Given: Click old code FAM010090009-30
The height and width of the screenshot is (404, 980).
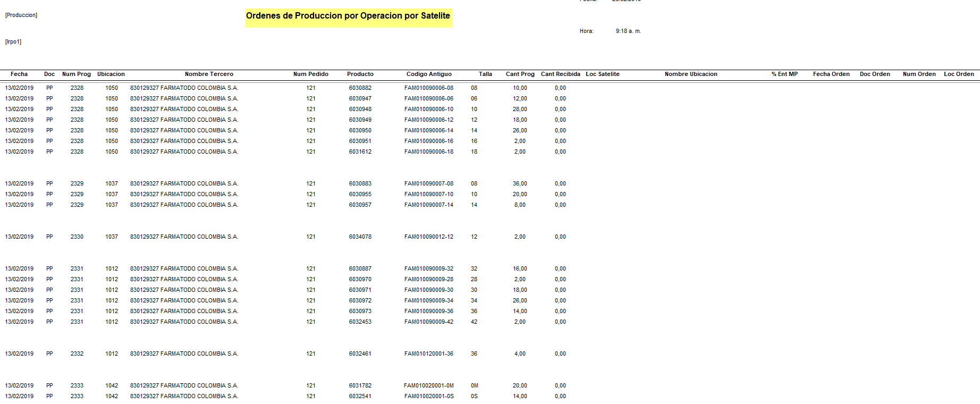Looking at the screenshot, I should click(429, 290).
